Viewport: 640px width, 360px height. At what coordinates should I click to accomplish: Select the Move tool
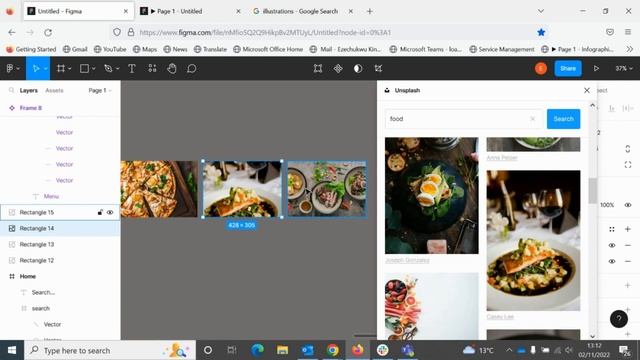tap(36, 69)
